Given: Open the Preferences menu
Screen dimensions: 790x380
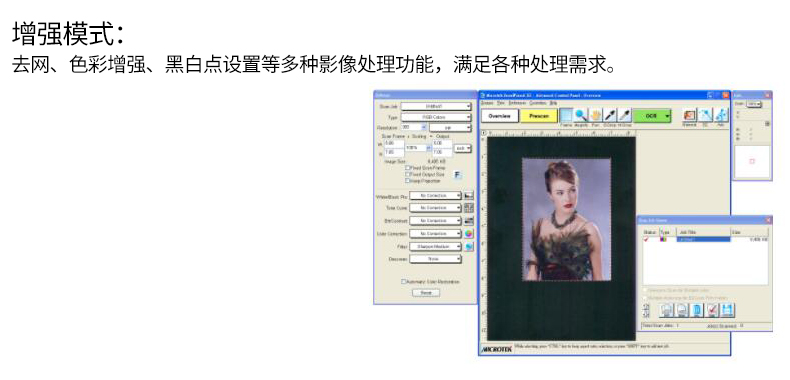Looking at the screenshot, I should (517, 102).
